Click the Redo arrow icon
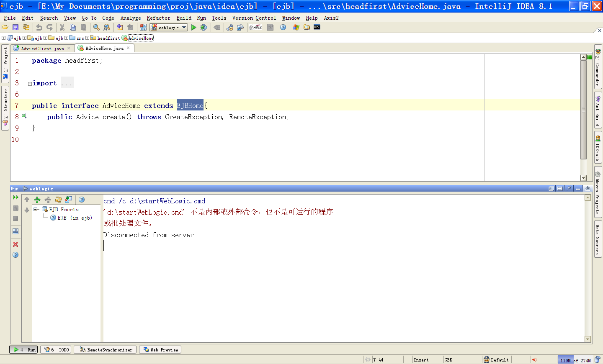 click(x=49, y=27)
